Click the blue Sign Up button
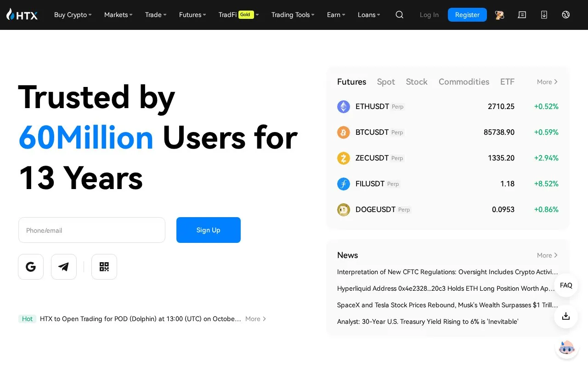Screen dimensions: 588x368 pos(209,230)
